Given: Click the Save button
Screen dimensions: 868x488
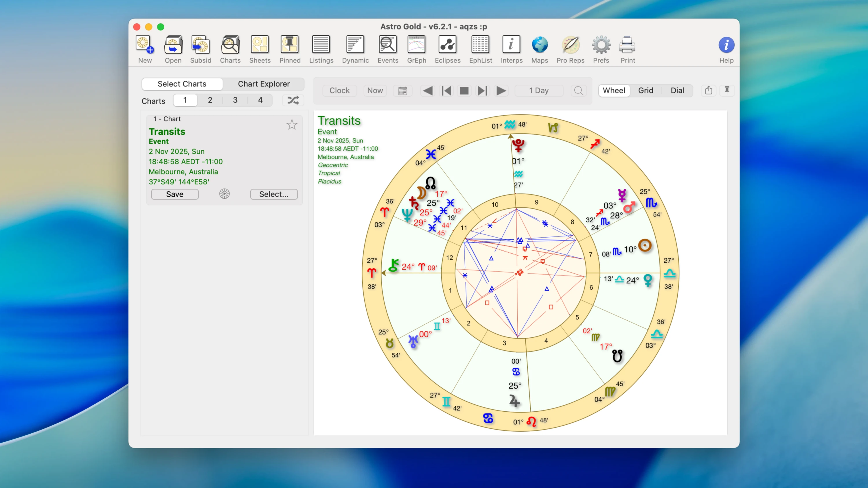Looking at the screenshot, I should [x=174, y=194].
